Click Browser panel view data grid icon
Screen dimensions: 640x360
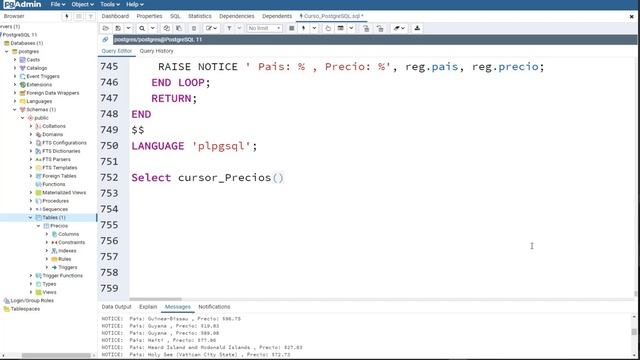pyautogui.click(x=79, y=16)
